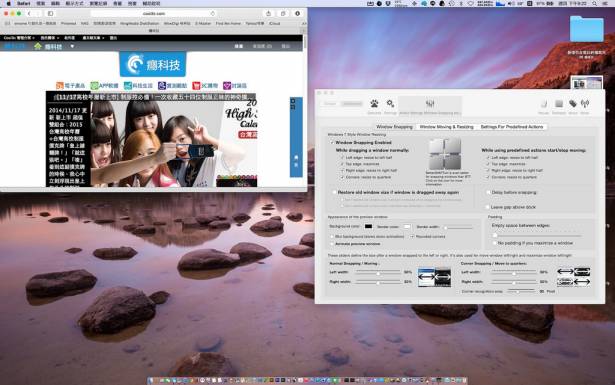The width and height of the screenshot is (615, 385).
Task: Open the Gestures paw icon section
Action: tap(374, 104)
